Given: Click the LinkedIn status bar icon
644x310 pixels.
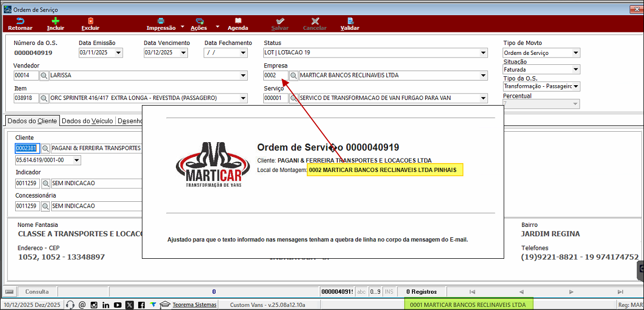Looking at the screenshot, I should click(106, 305).
